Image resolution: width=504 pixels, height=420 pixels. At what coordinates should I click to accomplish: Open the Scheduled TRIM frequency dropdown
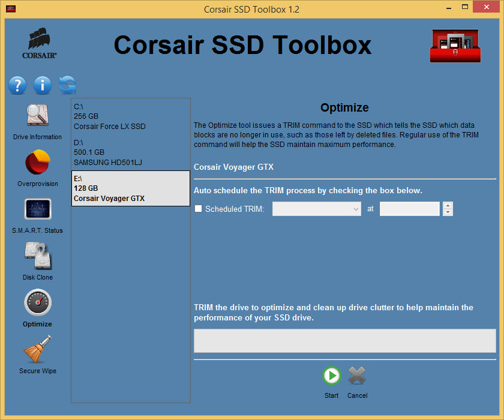[317, 209]
